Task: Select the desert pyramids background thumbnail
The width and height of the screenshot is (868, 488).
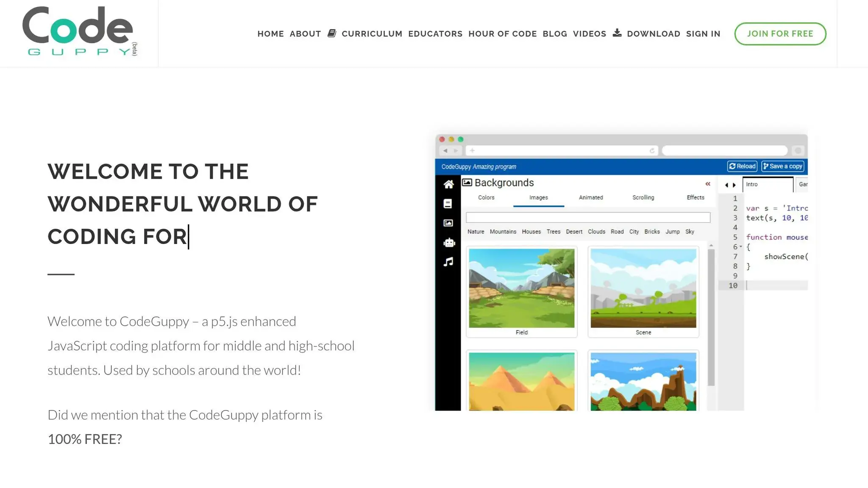Action: [x=521, y=380]
